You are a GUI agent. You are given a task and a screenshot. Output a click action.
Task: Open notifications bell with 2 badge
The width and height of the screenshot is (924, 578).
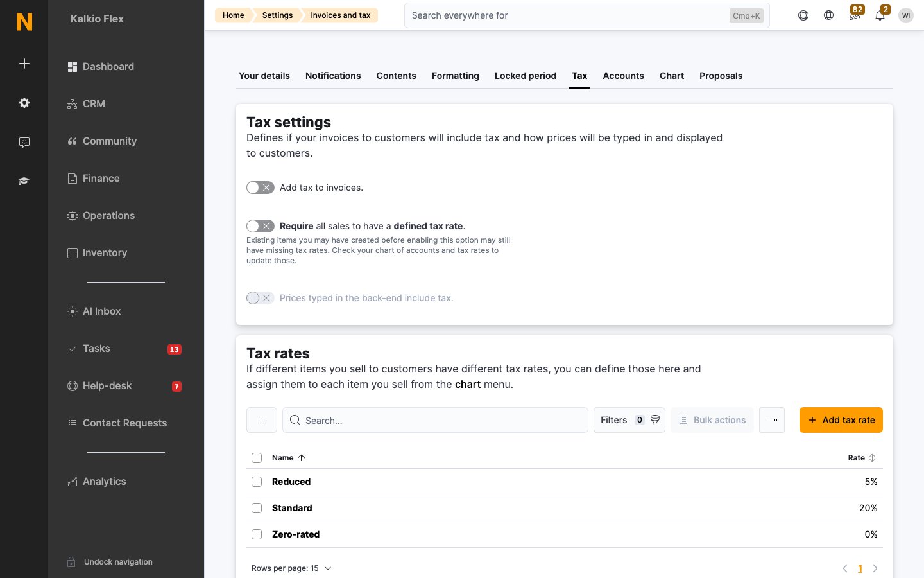(880, 14)
